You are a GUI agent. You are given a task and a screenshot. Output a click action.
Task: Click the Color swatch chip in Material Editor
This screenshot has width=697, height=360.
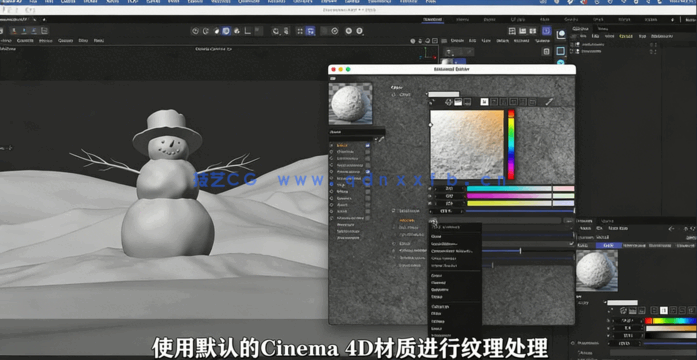tap(444, 94)
